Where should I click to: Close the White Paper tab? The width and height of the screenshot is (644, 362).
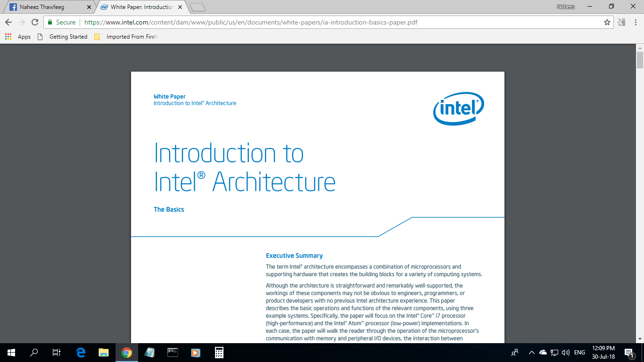pos(180,7)
